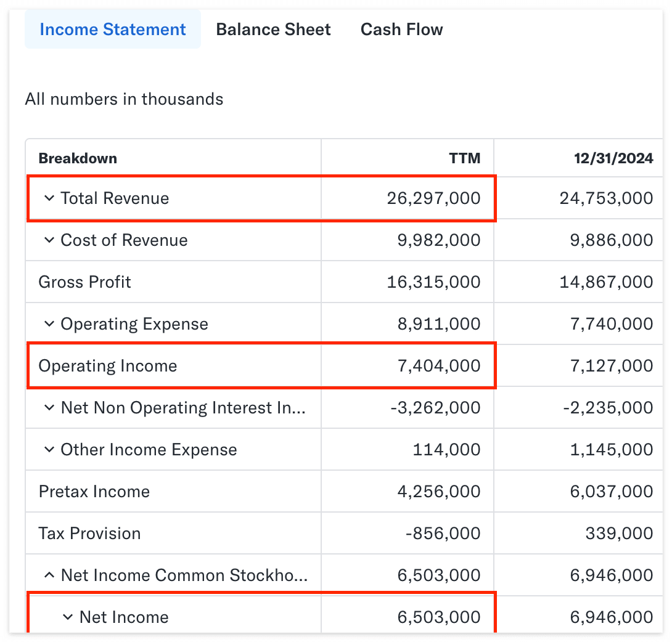Click the 2024 Gross Profit value 14,867,000
The width and height of the screenshot is (672, 642).
click(606, 282)
